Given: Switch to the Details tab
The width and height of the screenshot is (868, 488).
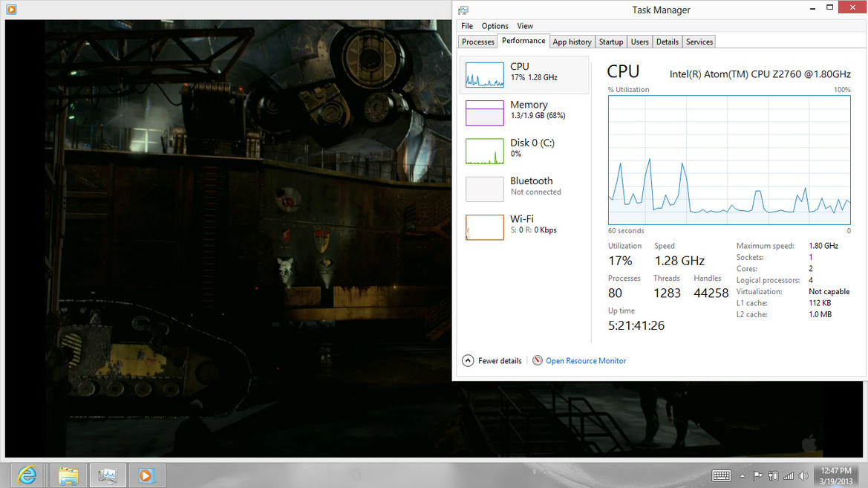Looking at the screenshot, I should coord(667,42).
